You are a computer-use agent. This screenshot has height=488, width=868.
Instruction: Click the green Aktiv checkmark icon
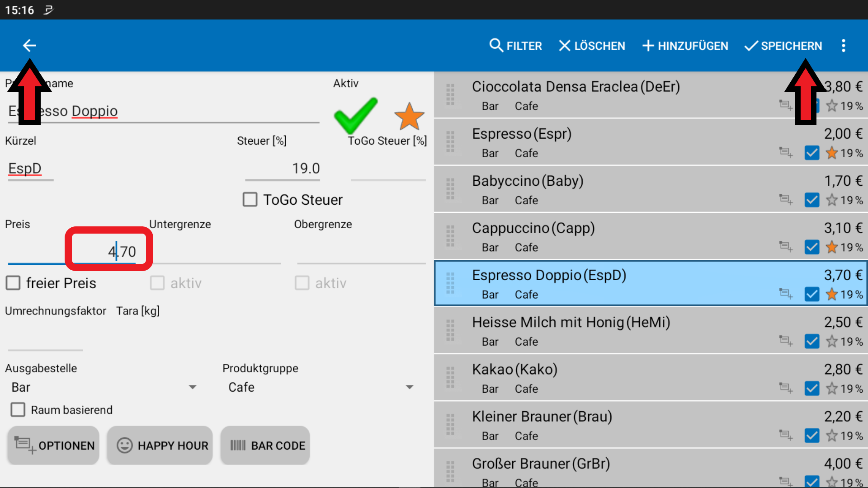tap(355, 115)
